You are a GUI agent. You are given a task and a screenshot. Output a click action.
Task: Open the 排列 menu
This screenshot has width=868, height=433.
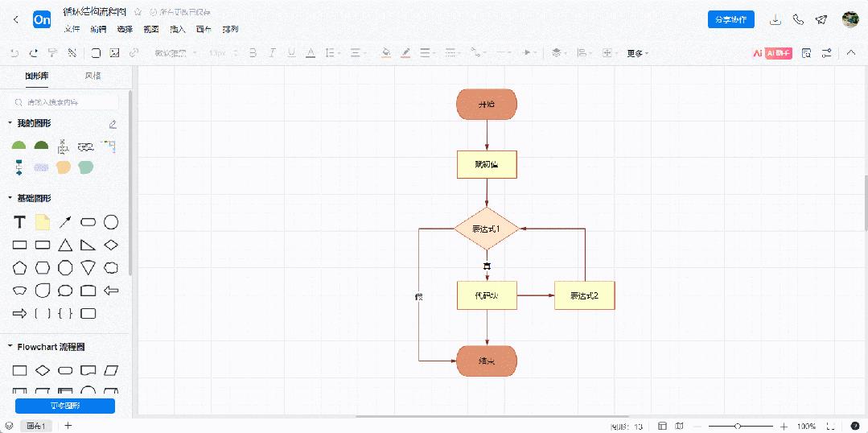pyautogui.click(x=230, y=29)
